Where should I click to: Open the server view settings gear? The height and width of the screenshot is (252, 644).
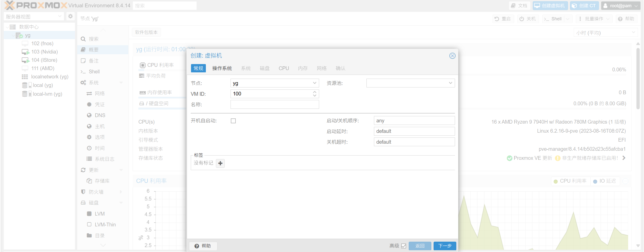(70, 17)
